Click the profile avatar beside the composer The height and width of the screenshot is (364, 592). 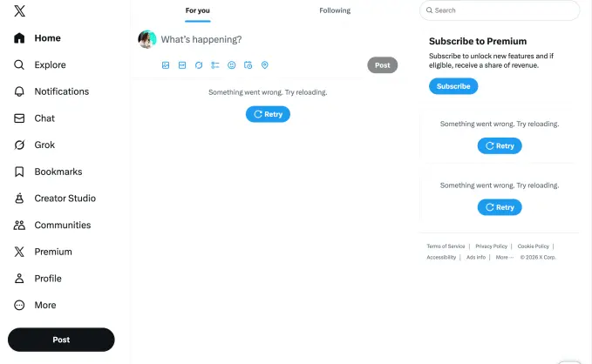tap(147, 39)
